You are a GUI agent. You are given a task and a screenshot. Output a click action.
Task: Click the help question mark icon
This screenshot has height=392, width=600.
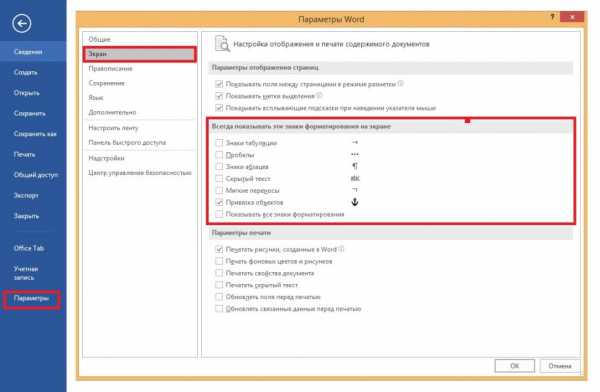(x=552, y=17)
